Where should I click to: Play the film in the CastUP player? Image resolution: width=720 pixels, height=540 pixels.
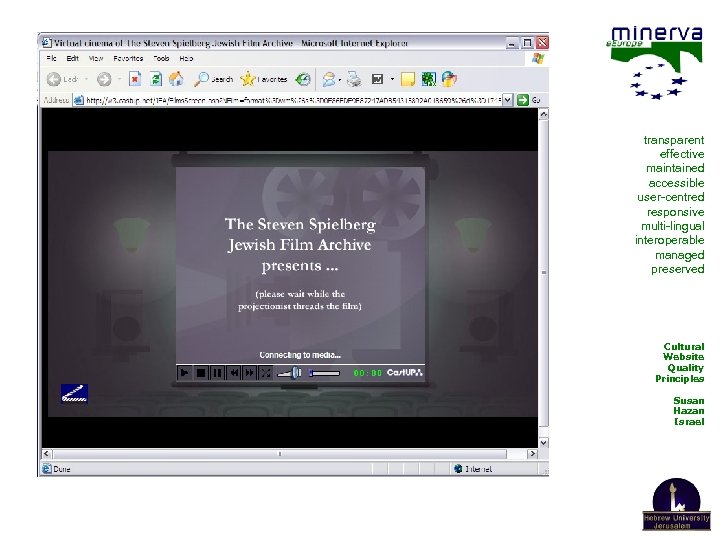pyautogui.click(x=185, y=372)
